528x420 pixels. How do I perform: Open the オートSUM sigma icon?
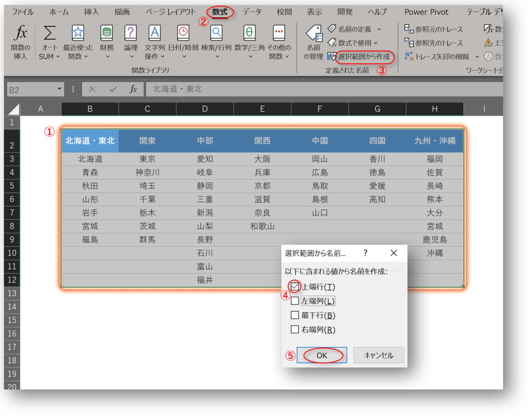pos(50,33)
